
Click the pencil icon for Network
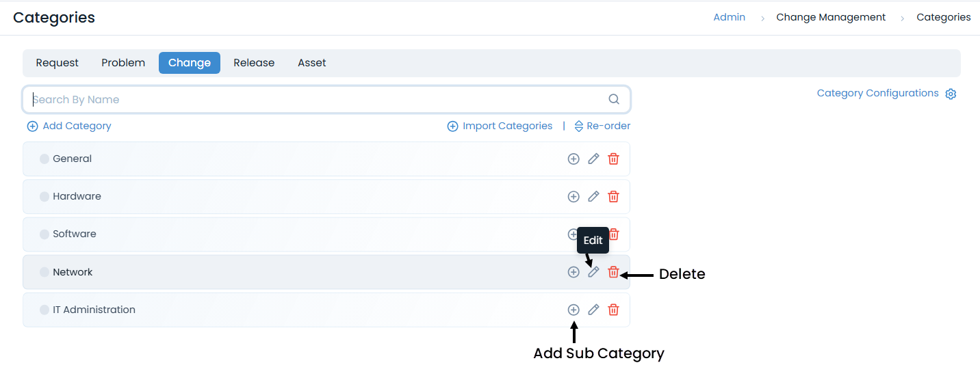tap(593, 272)
